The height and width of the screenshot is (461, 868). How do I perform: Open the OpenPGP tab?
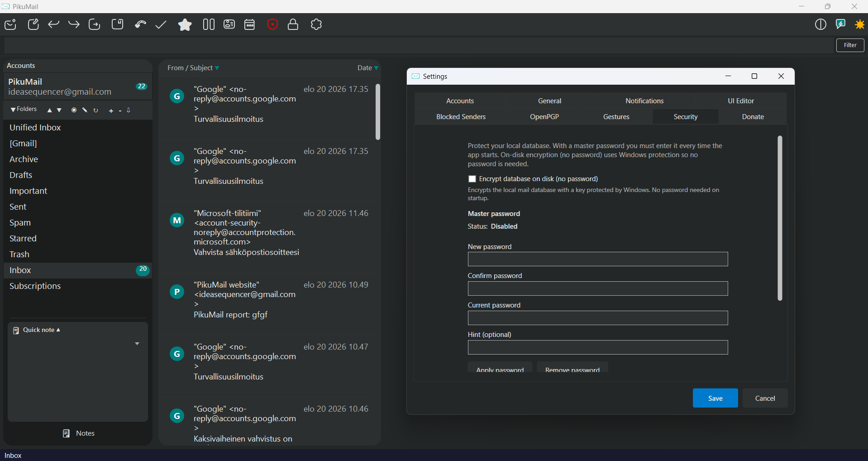click(544, 116)
